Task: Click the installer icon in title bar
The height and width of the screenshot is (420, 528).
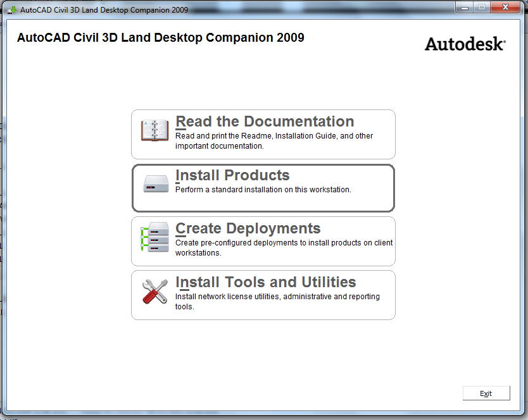Action: tap(12, 10)
